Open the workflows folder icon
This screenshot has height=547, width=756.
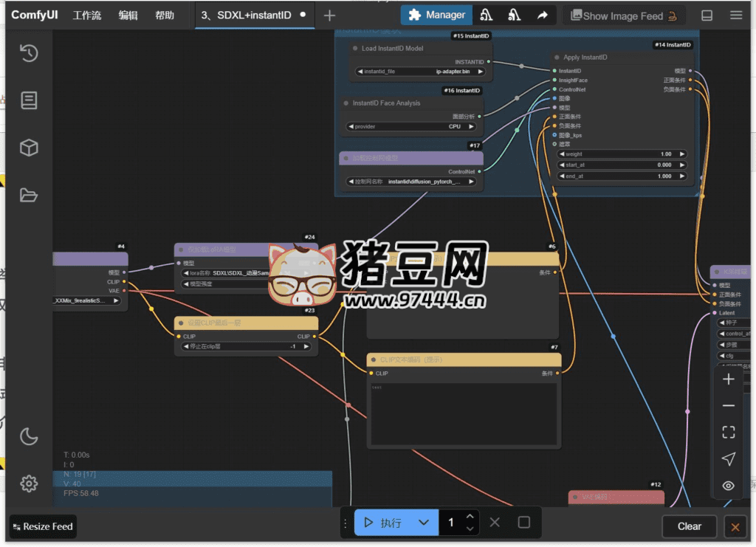click(x=29, y=195)
